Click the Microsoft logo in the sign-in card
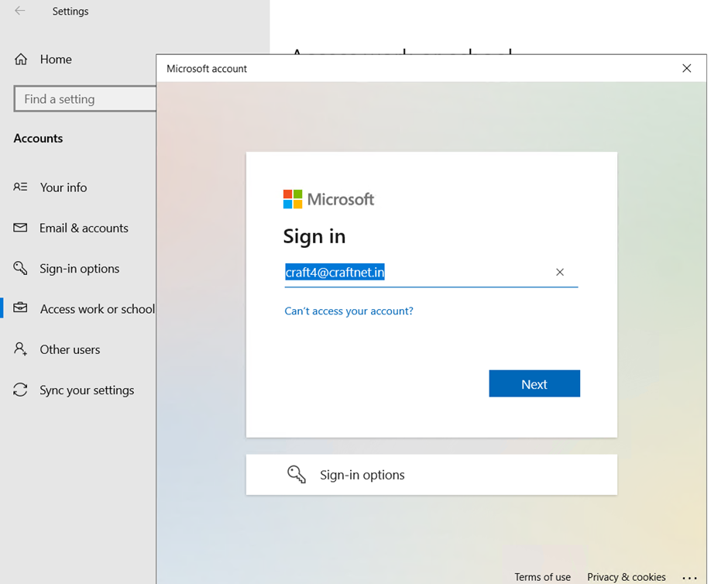This screenshot has height=584, width=728. click(x=328, y=199)
